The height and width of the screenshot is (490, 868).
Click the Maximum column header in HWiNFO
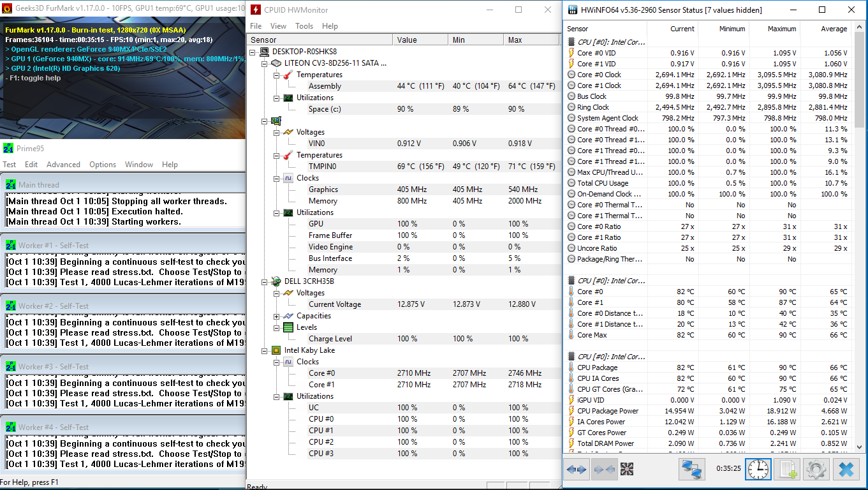tap(774, 29)
